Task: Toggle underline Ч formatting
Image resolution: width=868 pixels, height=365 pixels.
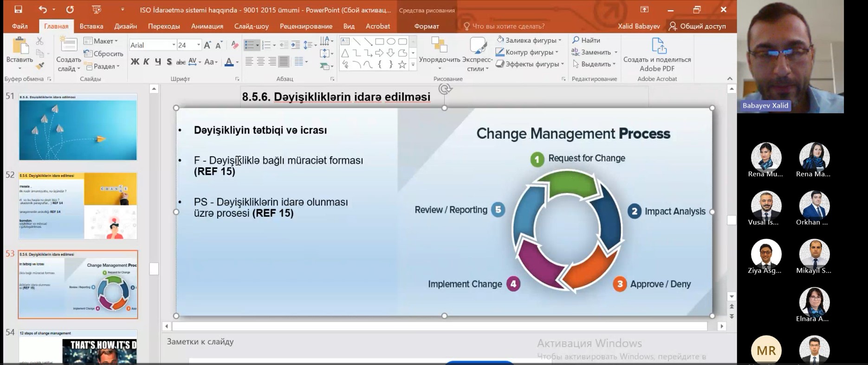Action: [x=158, y=61]
